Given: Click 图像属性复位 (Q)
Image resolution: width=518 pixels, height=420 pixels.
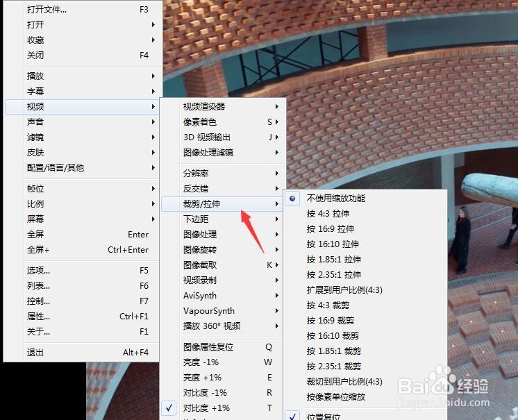Looking at the screenshot, I should tap(223, 347).
